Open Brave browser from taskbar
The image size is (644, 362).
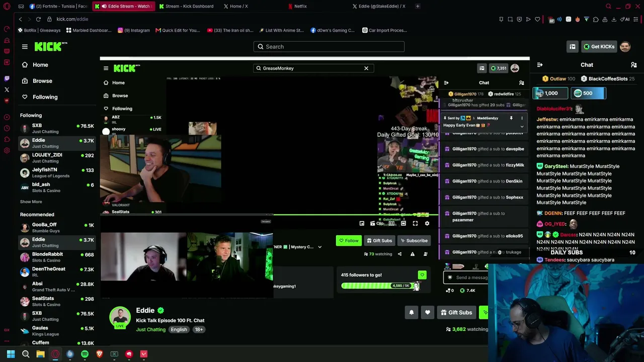tap(99, 354)
